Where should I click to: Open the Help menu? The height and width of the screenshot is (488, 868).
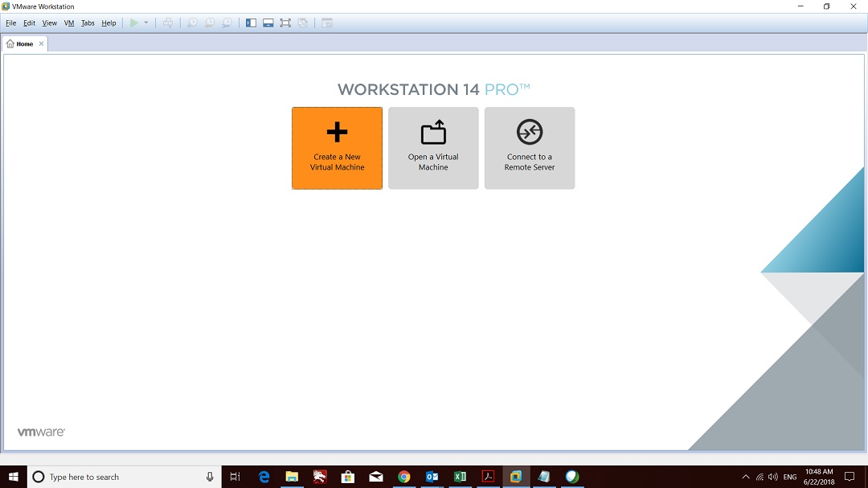point(108,23)
